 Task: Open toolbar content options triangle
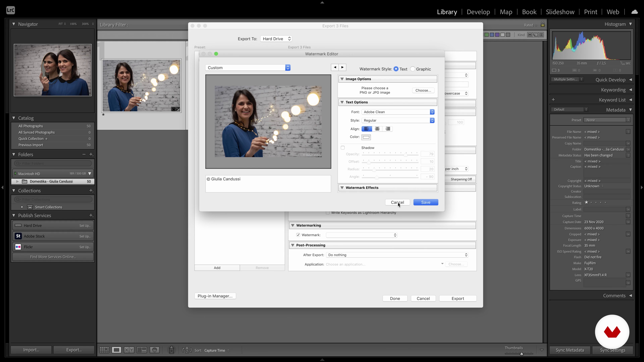pos(542,350)
